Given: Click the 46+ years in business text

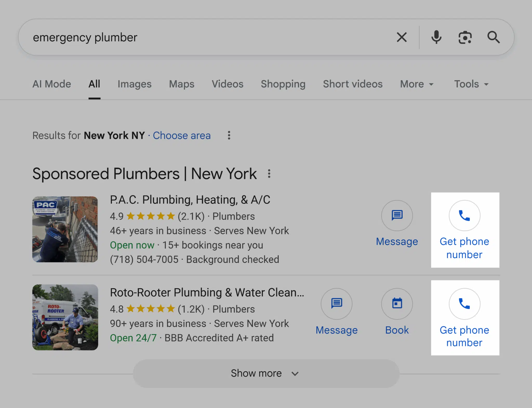Looking at the screenshot, I should click(158, 231).
